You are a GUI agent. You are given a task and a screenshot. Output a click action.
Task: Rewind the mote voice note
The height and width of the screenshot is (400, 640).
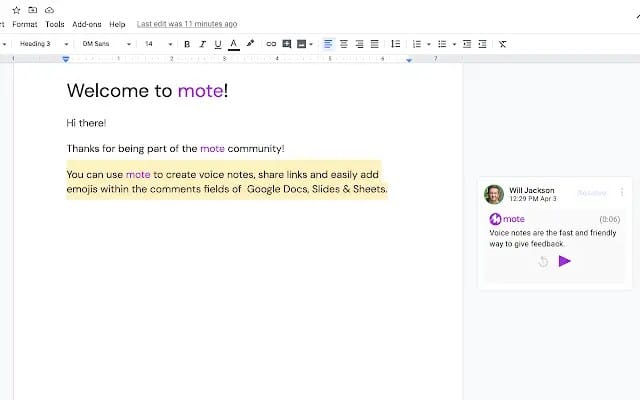pyautogui.click(x=543, y=261)
